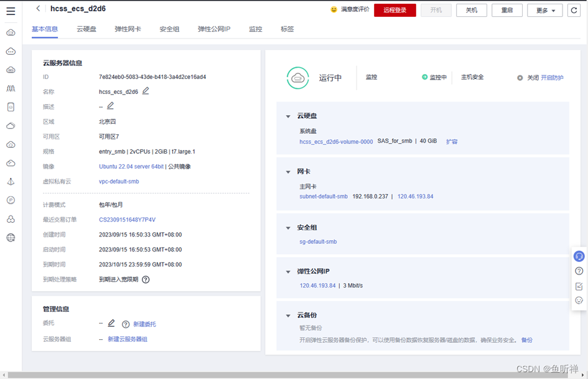Open the 弹性网卡 tab
The width and height of the screenshot is (588, 379).
coord(128,29)
